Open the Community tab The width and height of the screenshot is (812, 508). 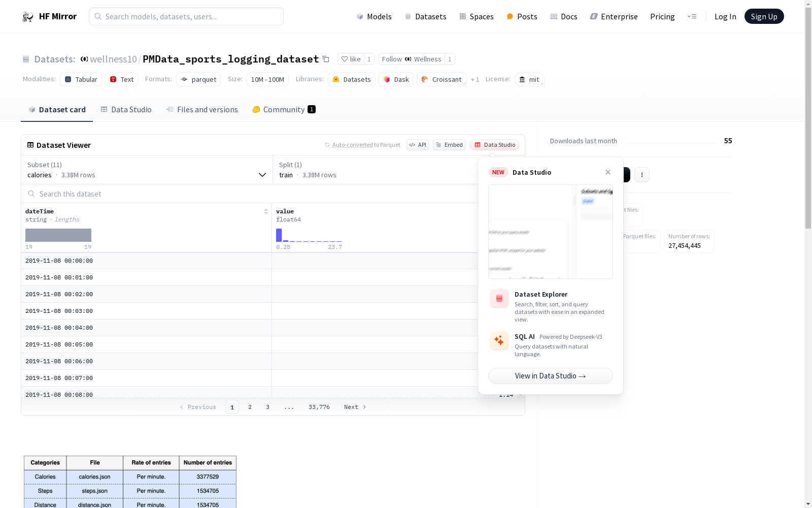284,110
